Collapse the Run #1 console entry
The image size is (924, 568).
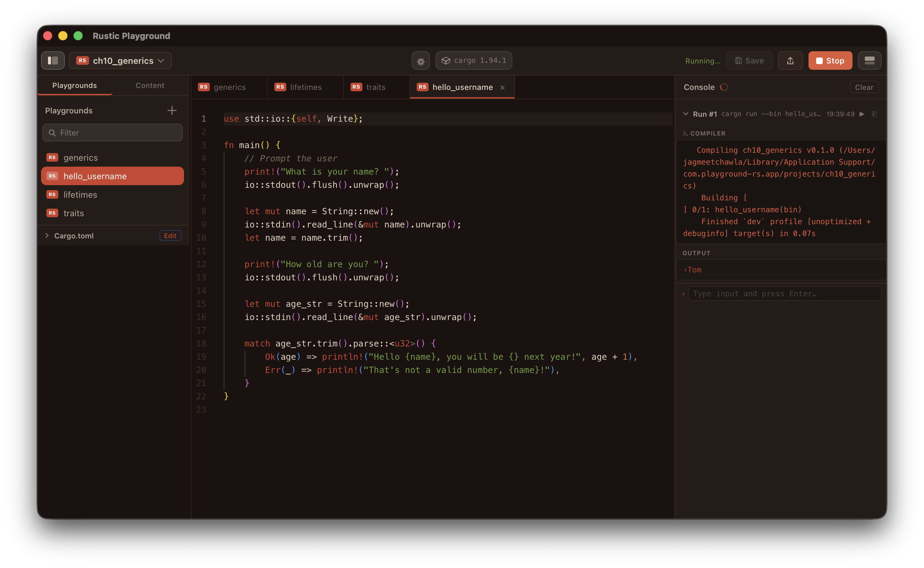coord(686,114)
